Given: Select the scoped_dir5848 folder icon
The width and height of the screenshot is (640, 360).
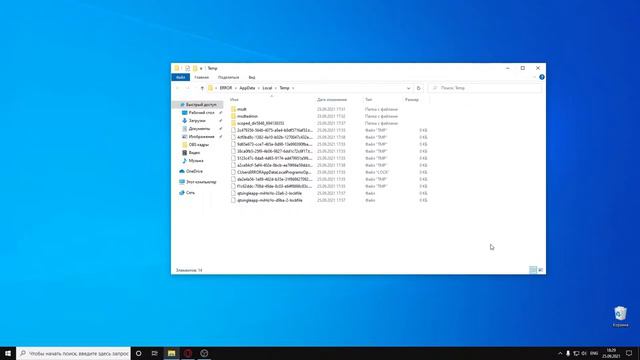Looking at the screenshot, I should click(x=233, y=123).
